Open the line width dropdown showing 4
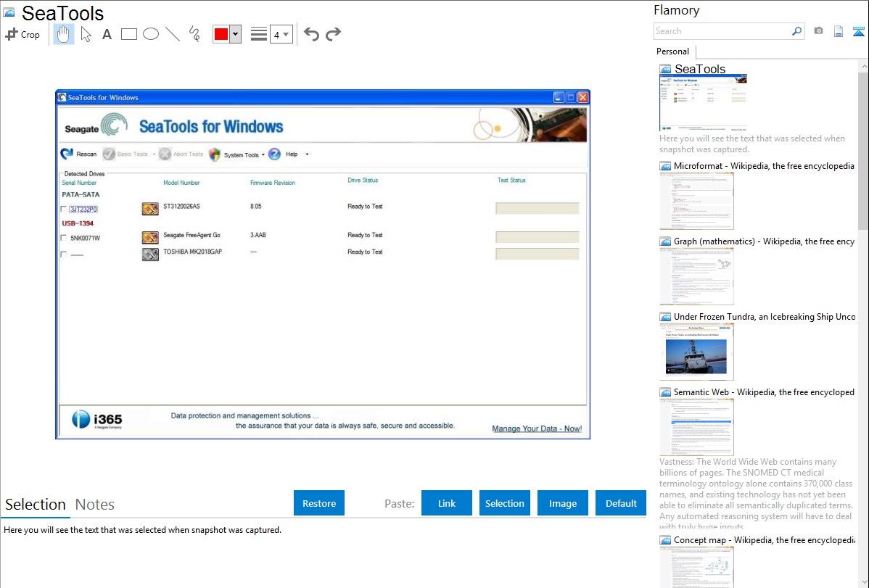The height and width of the screenshot is (588, 869). [x=281, y=34]
